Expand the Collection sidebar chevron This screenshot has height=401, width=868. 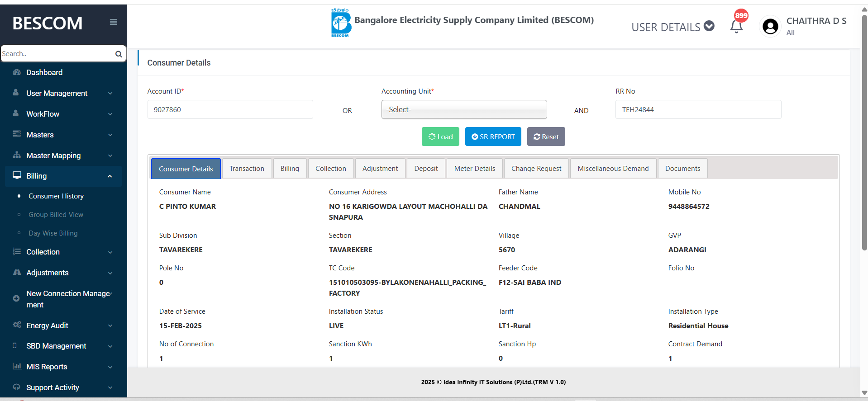[x=110, y=252]
